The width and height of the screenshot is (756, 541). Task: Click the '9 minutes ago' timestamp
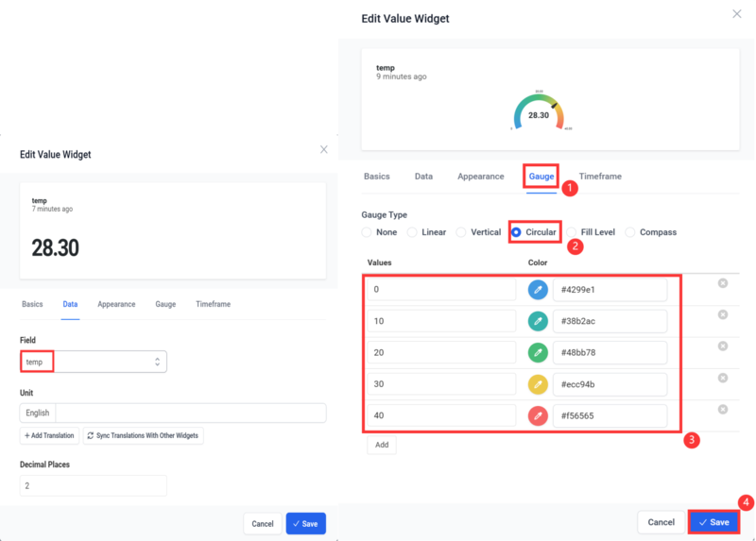click(401, 76)
